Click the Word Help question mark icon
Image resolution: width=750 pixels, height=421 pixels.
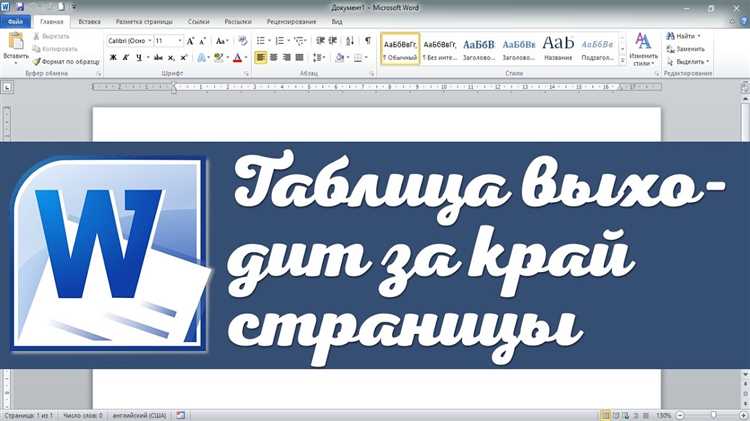point(744,21)
